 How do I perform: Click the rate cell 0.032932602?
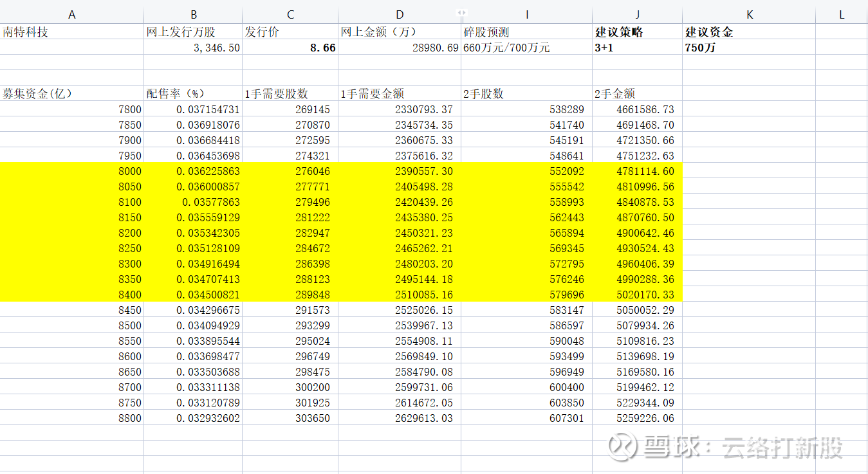[x=194, y=418]
